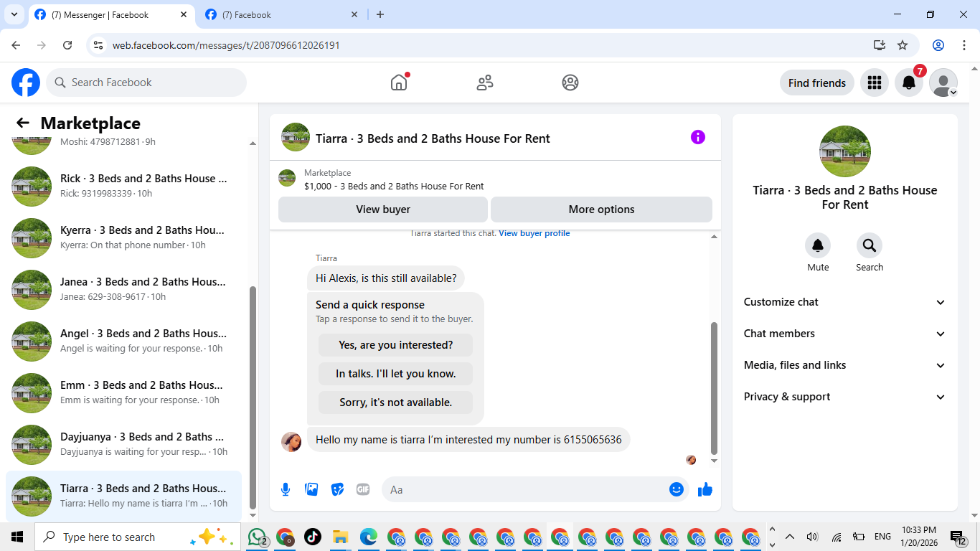The image size is (980, 551).
Task: Send quick response 'In talks. I'll let you know.'
Action: 396,374
